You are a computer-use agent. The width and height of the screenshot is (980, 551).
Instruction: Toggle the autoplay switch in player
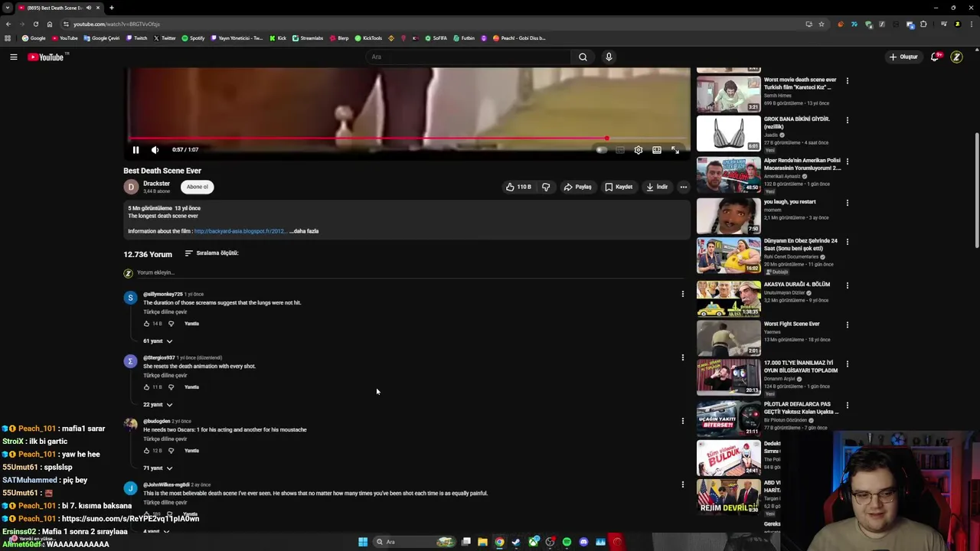click(x=602, y=150)
